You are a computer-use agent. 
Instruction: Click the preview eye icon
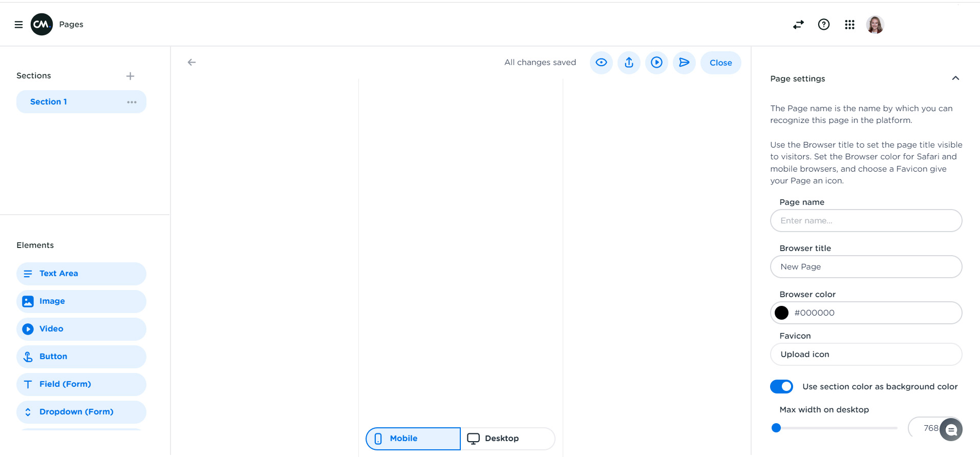601,63
